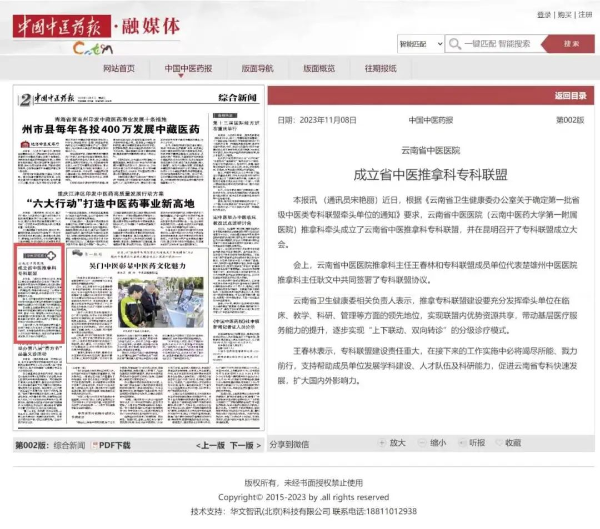Click the 缩小 zoom-out icon

coord(423,443)
